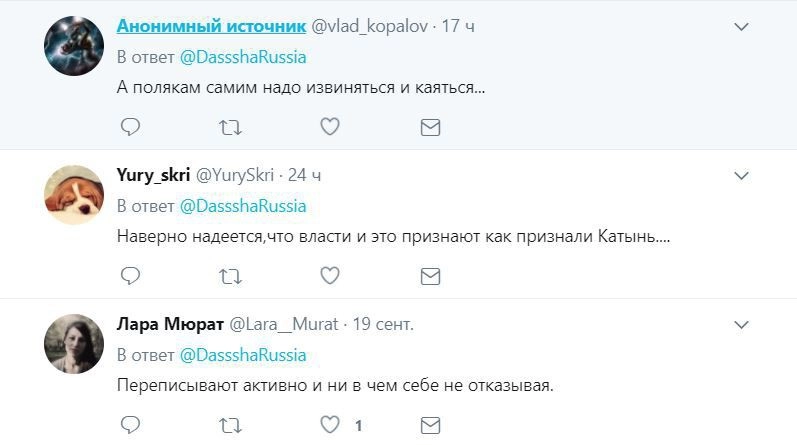This screenshot has width=797, height=445.
Task: Reply to Лара Мюрат's tweet
Action: pos(130,425)
